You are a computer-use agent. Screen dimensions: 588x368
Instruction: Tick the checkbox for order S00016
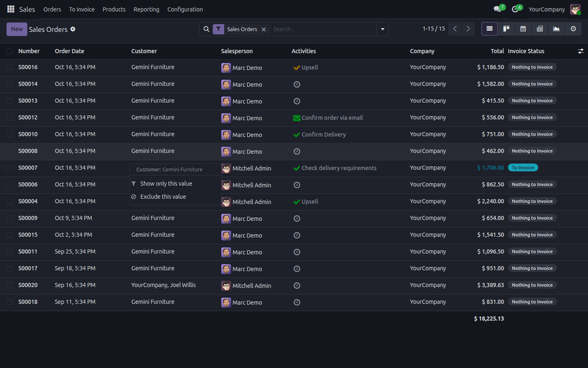[x=9, y=68]
